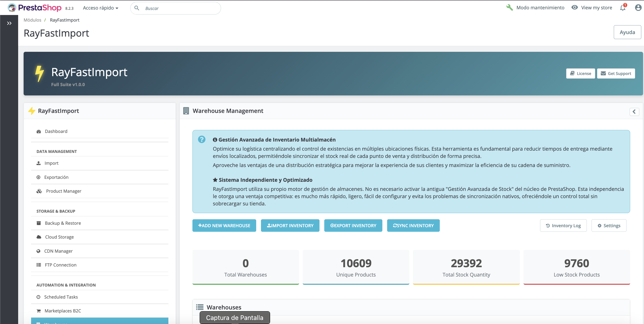
Task: Open the Acceso rápido dropdown
Action: [101, 8]
